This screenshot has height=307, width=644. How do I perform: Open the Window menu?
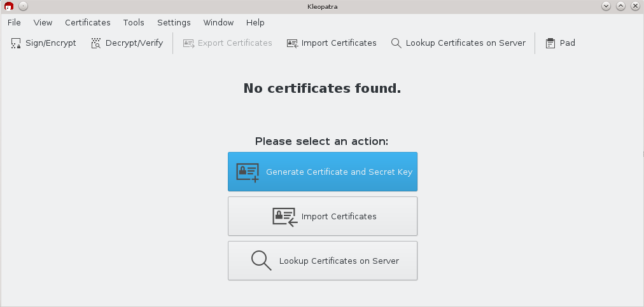pyautogui.click(x=218, y=22)
